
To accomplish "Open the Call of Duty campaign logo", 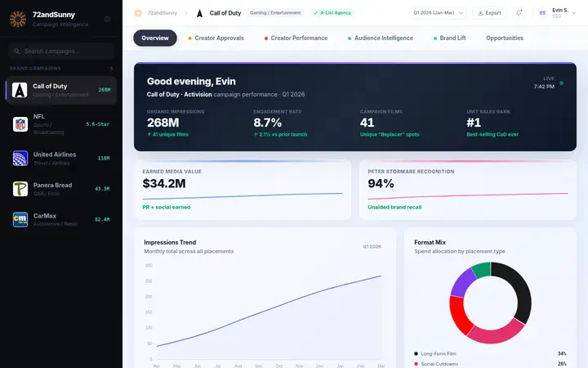I will click(x=20, y=90).
